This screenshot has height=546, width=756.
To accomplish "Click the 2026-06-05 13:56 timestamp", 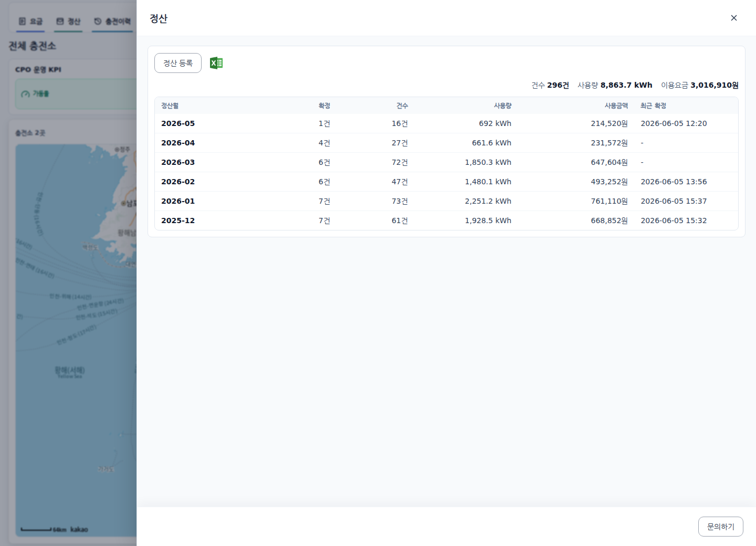I will click(674, 182).
